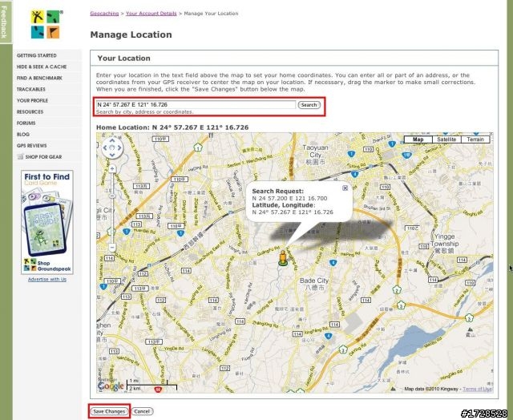Go to Your Account Details breadcrumb
The image size is (513, 420).
point(151,14)
